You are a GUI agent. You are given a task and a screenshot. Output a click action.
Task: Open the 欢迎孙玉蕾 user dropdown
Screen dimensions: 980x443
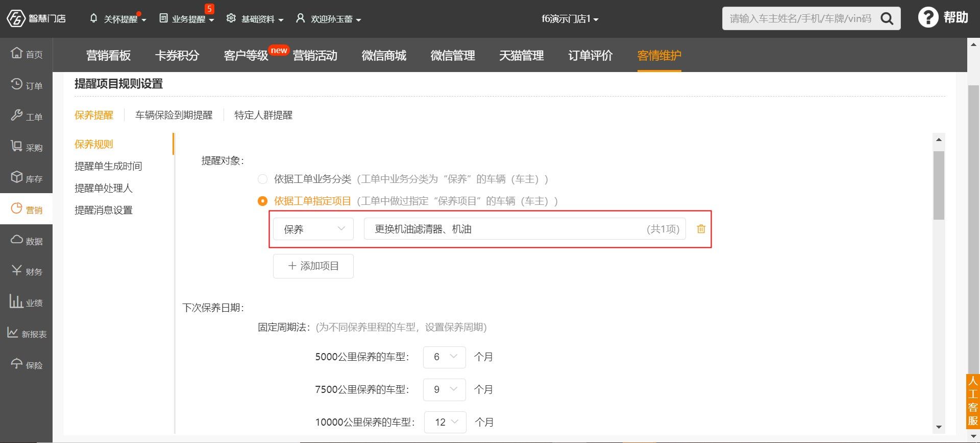pyautogui.click(x=329, y=19)
